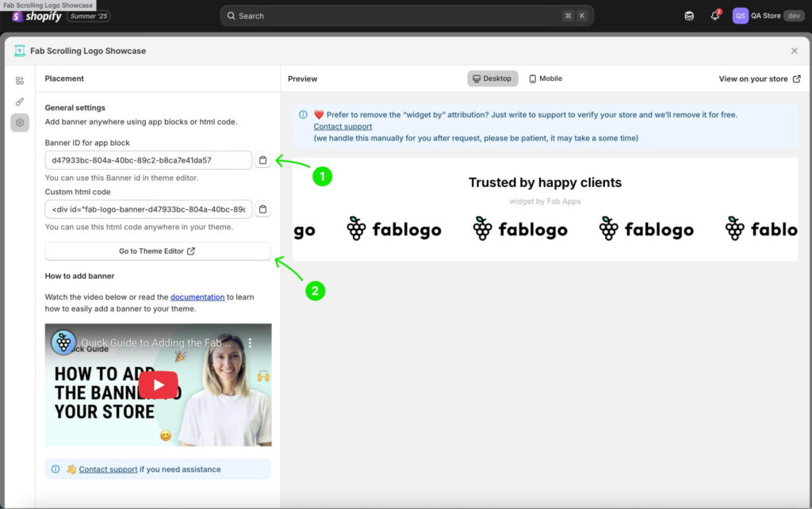Open the Sidekick assistant icon in the top bar
Screen dimensions: 812x509
[x=689, y=16]
